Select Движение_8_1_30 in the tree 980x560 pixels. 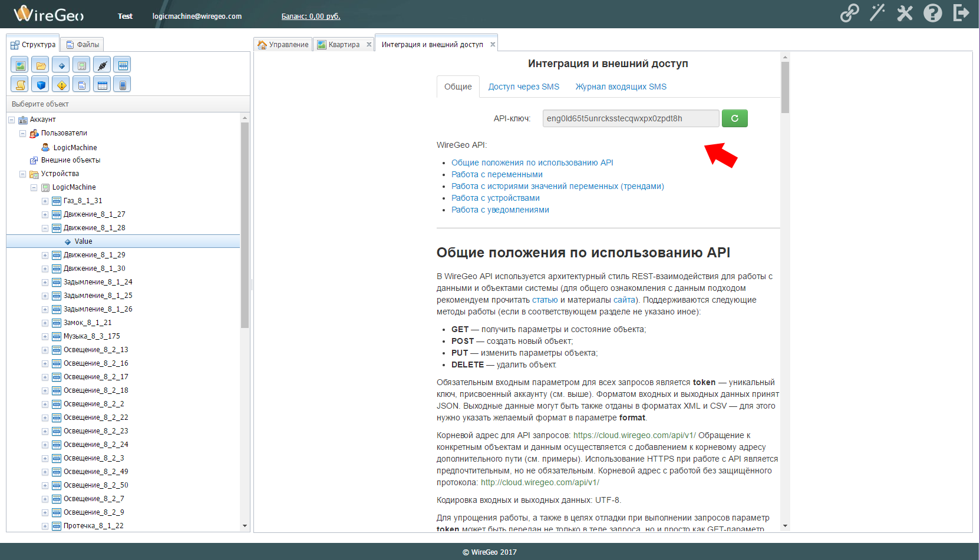pos(94,269)
